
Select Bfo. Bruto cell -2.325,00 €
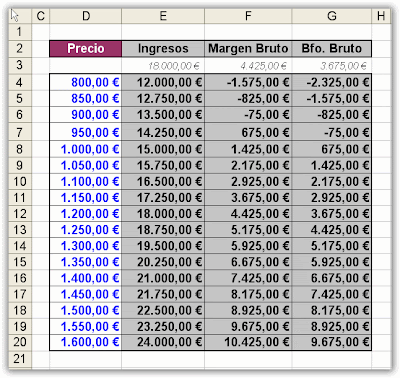332,82
